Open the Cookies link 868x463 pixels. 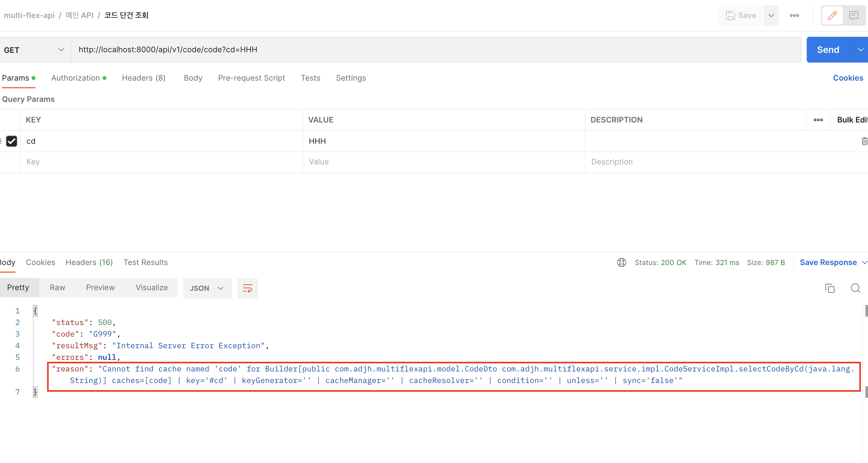click(848, 78)
